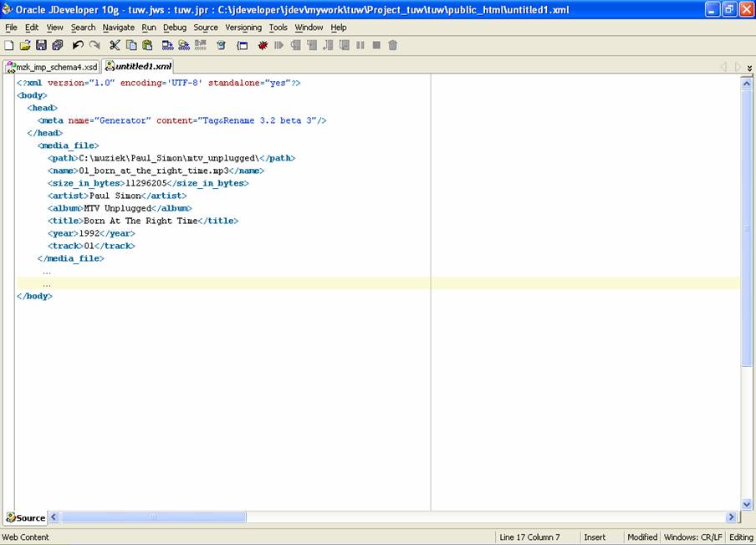Screen dimensions: 756x545
Task: Open the Source menu in menu bar
Action: (206, 28)
